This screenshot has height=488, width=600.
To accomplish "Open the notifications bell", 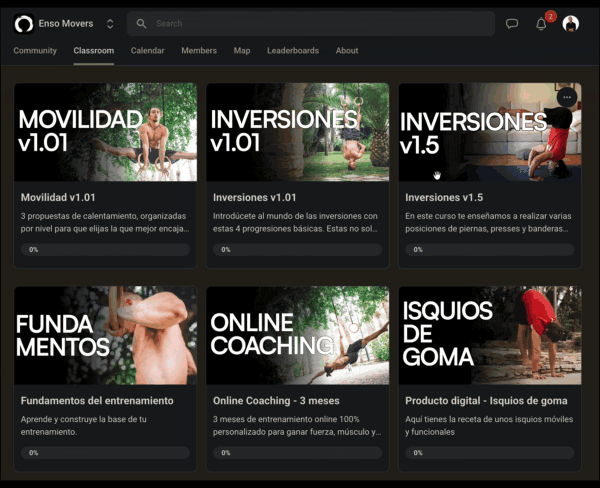I will (x=541, y=24).
